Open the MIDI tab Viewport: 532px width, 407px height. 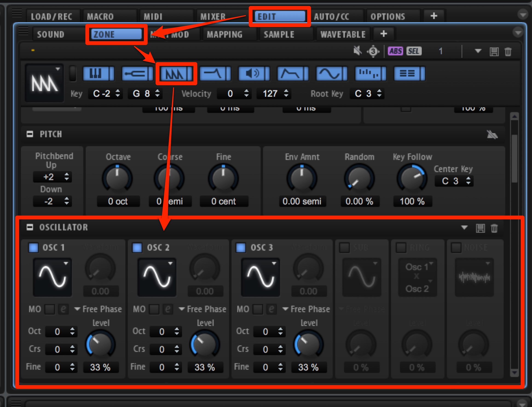[x=166, y=16]
